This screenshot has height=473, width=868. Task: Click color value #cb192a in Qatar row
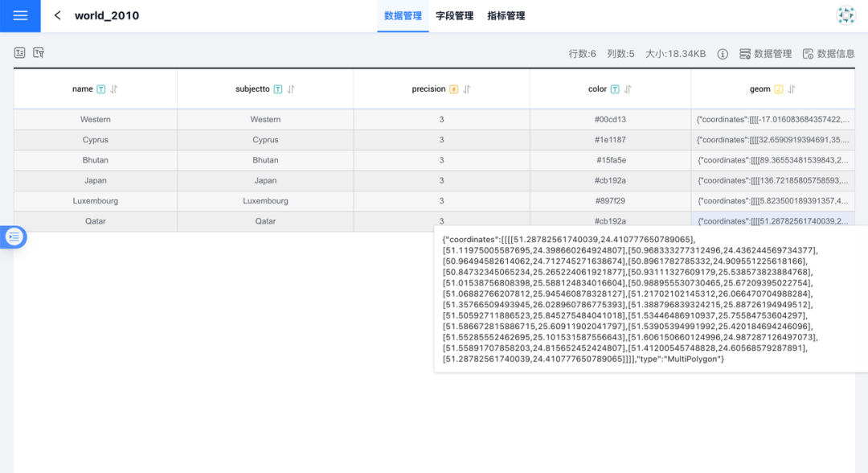610,221
